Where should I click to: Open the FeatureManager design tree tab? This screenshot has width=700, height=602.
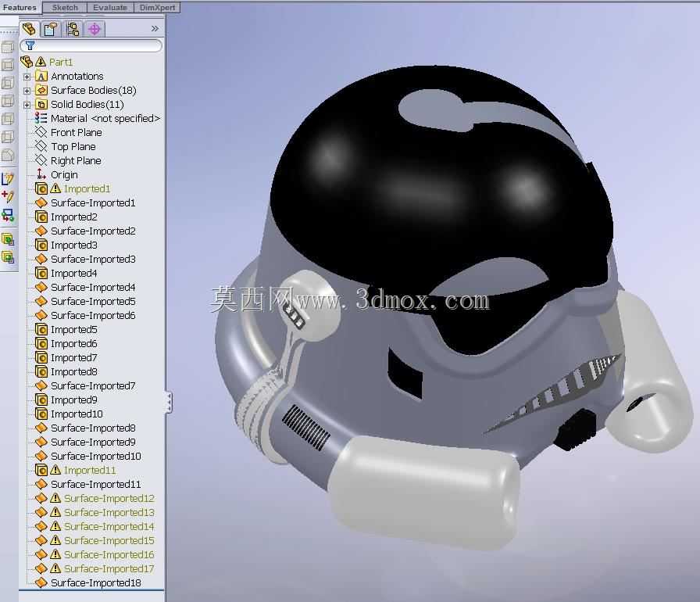[x=30, y=29]
